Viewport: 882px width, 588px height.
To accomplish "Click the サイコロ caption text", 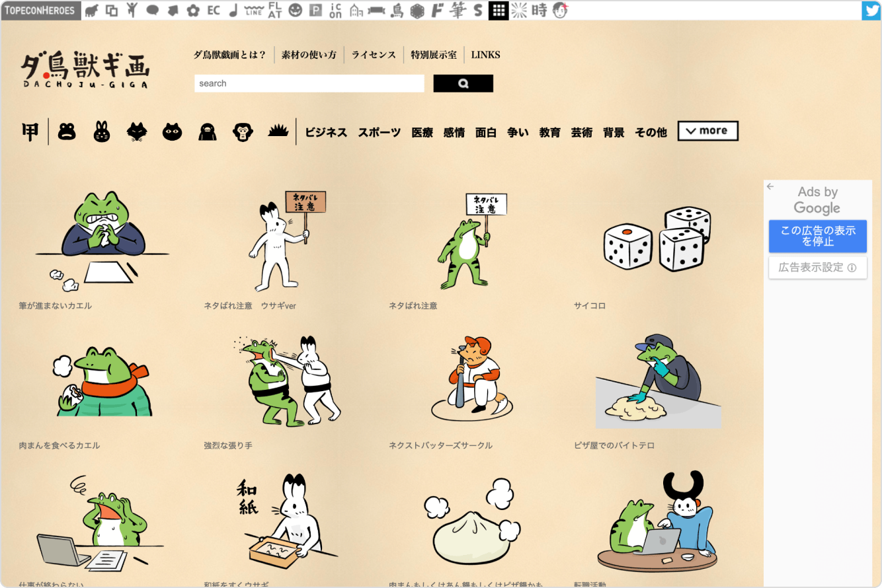I will tap(590, 306).
